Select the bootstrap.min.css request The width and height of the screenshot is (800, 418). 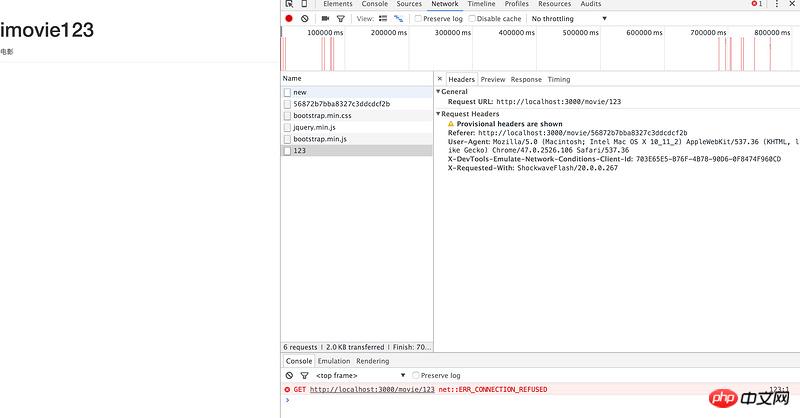[357, 115]
